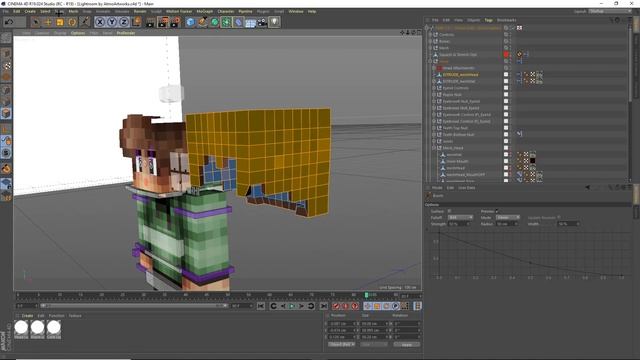Expand the Controls null in Object Manager
Viewport: 640px width, 360px height.
(430, 35)
